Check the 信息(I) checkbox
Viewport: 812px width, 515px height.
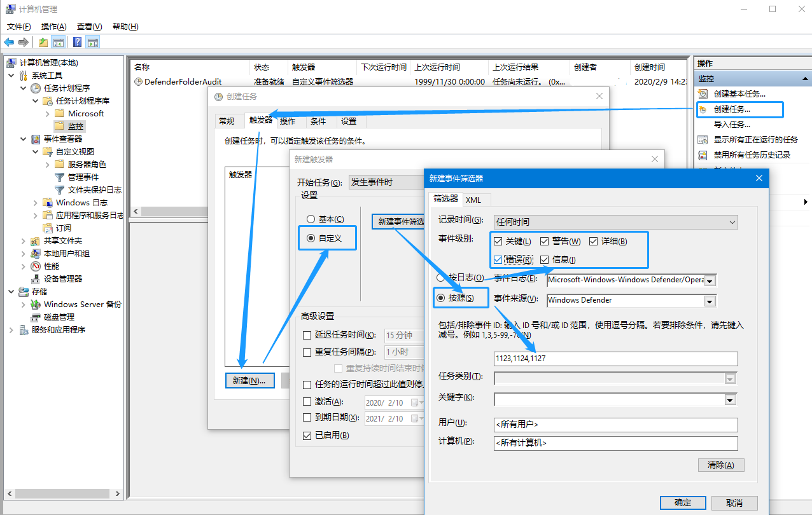click(545, 259)
